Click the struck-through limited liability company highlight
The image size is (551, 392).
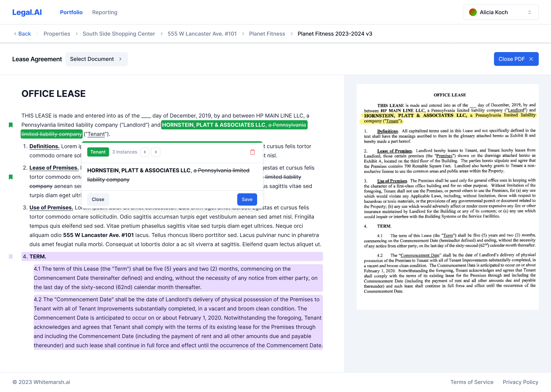(x=52, y=134)
